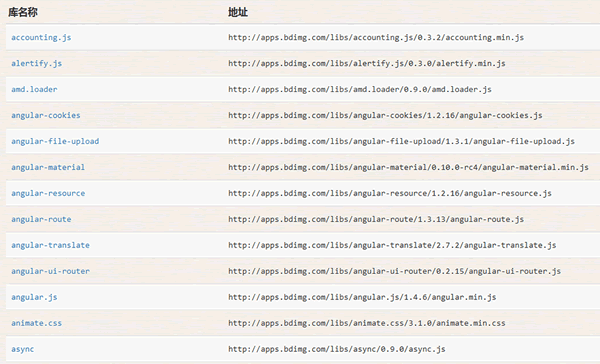Click the 库名称 column header
The image size is (600, 364).
(23, 12)
